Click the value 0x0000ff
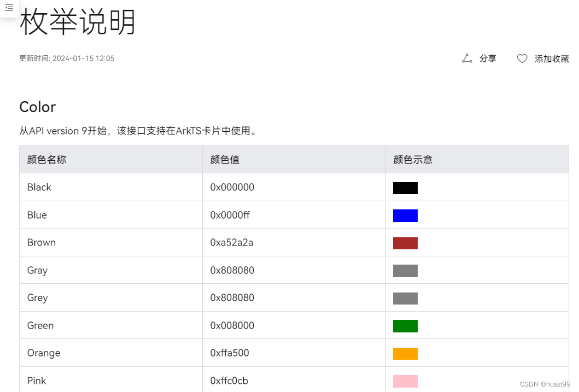579x392 pixels. [x=230, y=215]
